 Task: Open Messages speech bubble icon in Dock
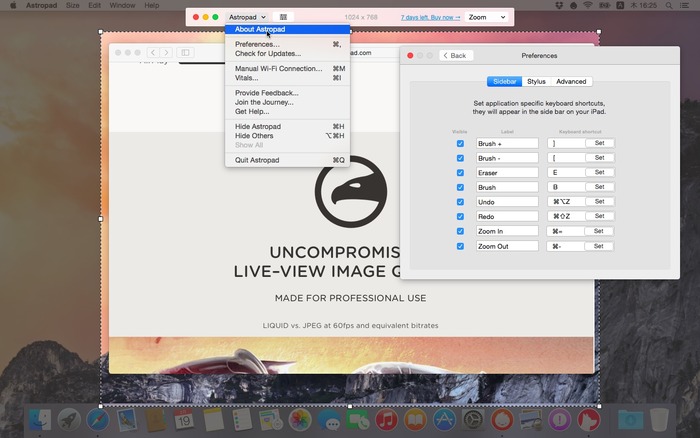329,420
